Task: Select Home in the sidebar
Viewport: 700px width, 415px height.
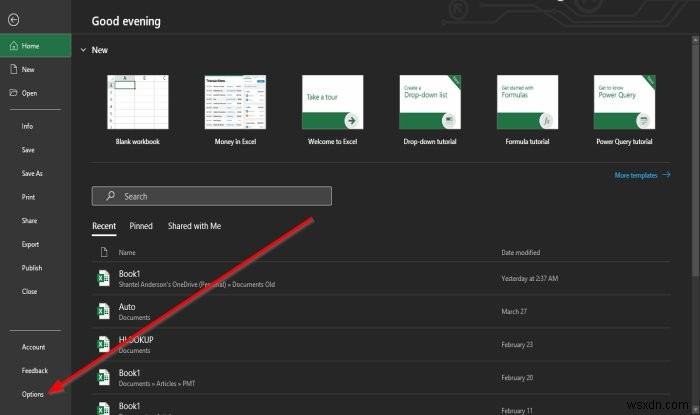Action: coord(36,46)
